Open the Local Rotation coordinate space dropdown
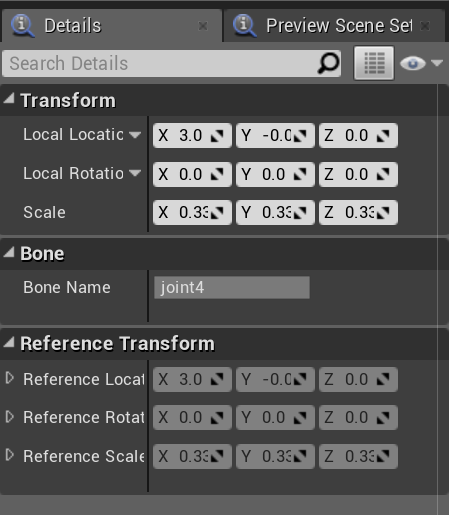Image resolution: width=449 pixels, height=515 pixels. (x=135, y=173)
